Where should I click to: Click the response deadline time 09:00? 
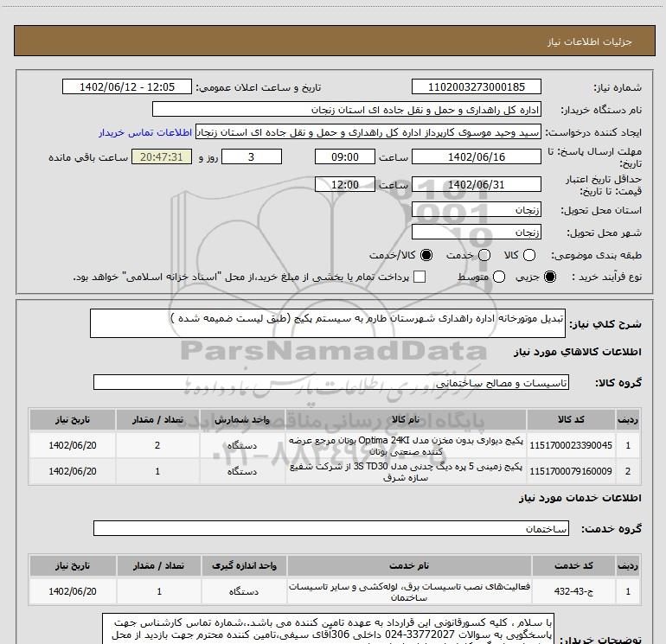click(345, 156)
